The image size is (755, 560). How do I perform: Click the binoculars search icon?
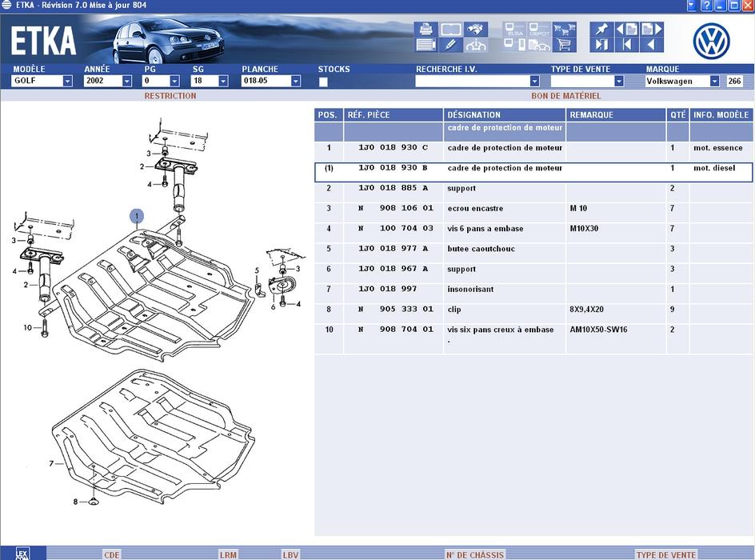[476, 30]
